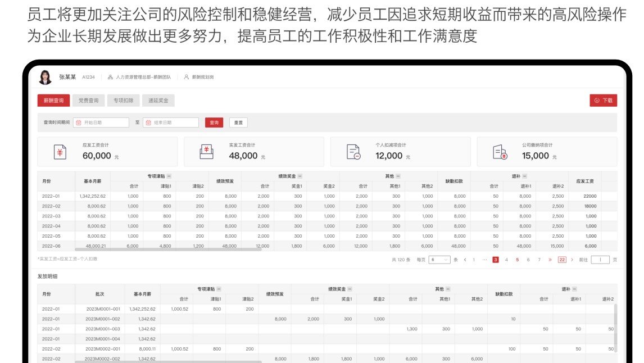Open the end date calendar picker

148,122
